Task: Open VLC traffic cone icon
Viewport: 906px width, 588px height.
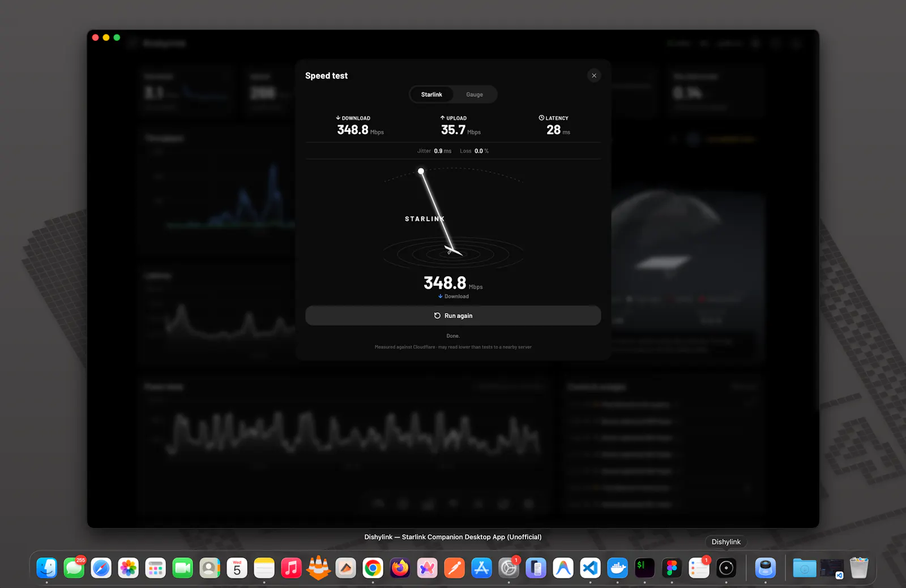Action: coord(319,568)
